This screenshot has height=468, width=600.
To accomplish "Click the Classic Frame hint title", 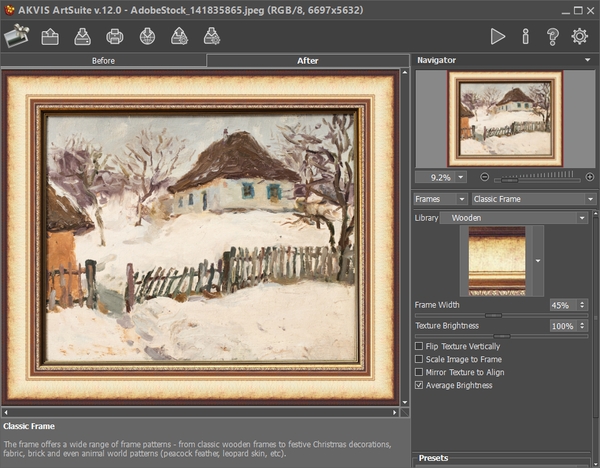I will pyautogui.click(x=29, y=426).
